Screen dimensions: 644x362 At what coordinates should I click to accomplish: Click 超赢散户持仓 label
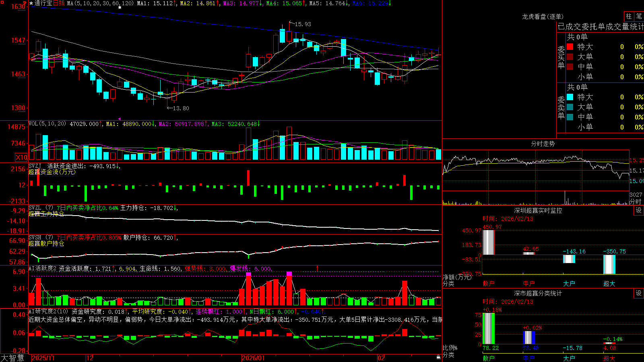46,243
